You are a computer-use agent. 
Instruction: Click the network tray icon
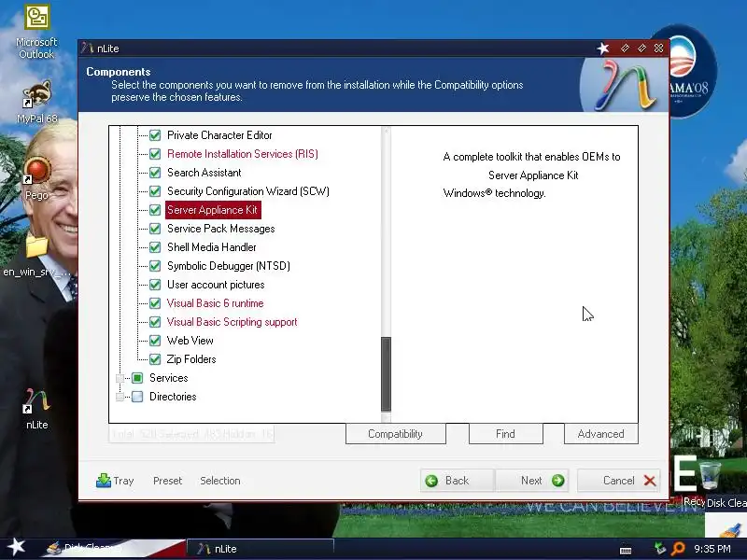point(660,549)
